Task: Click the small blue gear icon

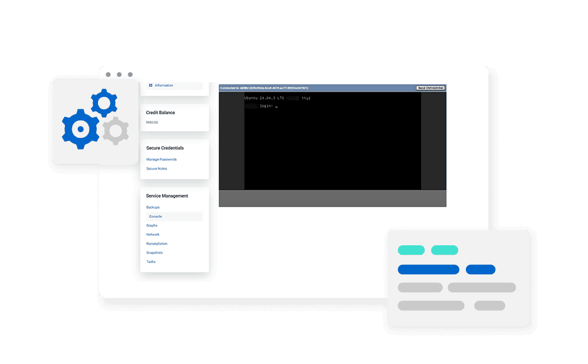Action: 103,103
